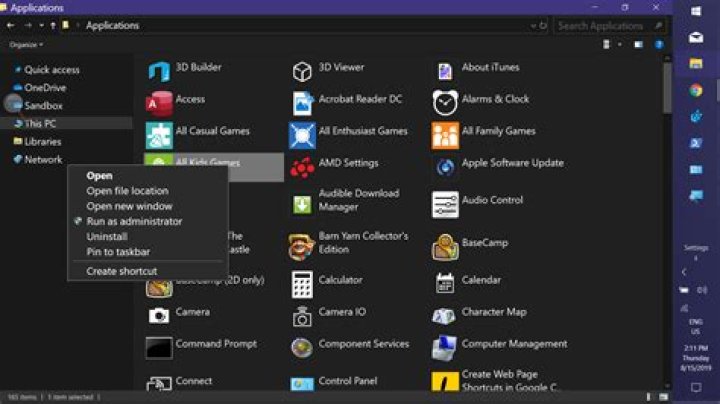Click the Audible Download Manager icon
The image size is (720, 404).
[302, 205]
